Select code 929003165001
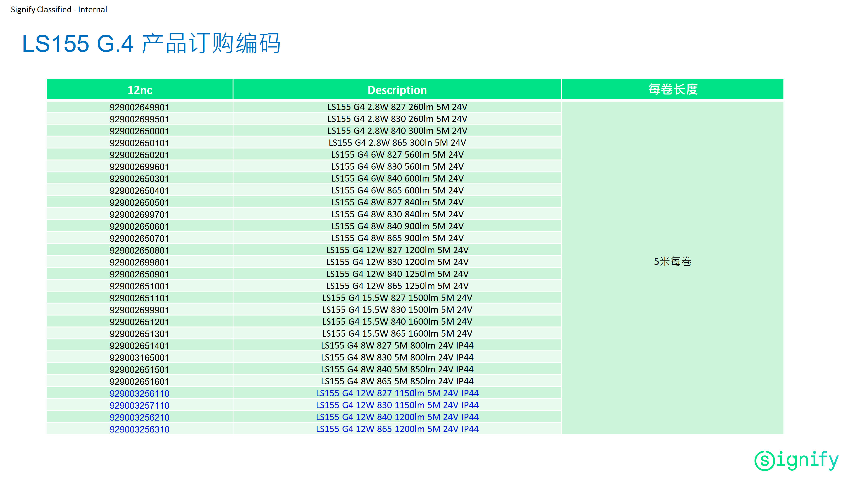868x488 pixels. pyautogui.click(x=139, y=358)
